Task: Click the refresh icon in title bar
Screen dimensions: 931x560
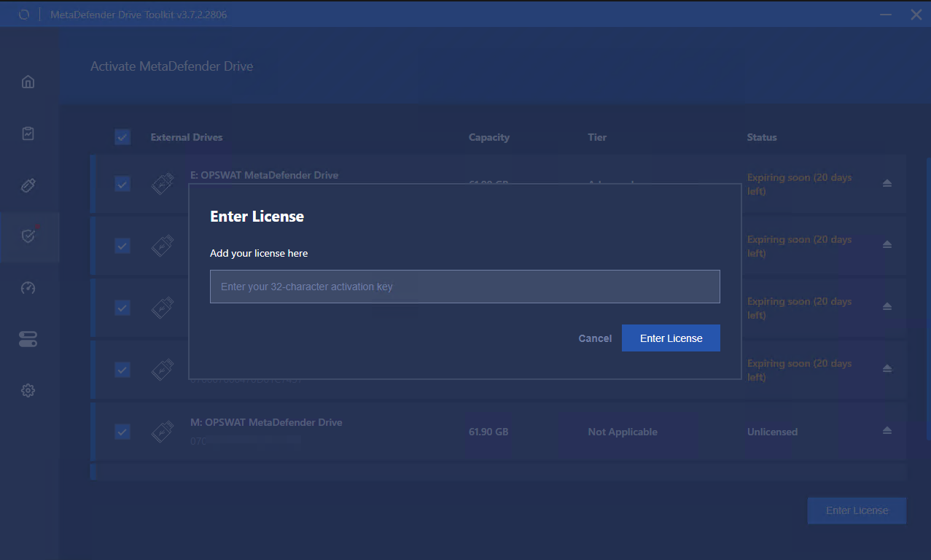Action: pos(23,15)
